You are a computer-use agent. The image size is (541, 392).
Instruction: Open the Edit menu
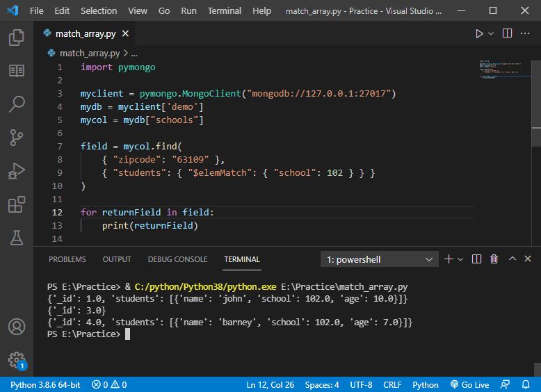(62, 10)
